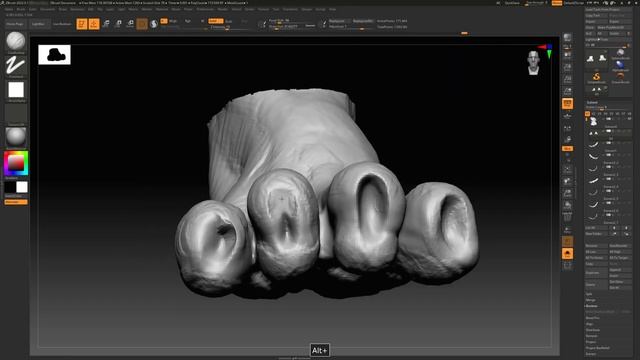This screenshot has height=360, width=640.
Task: Render with the BPR icon
Action: tap(567, 38)
